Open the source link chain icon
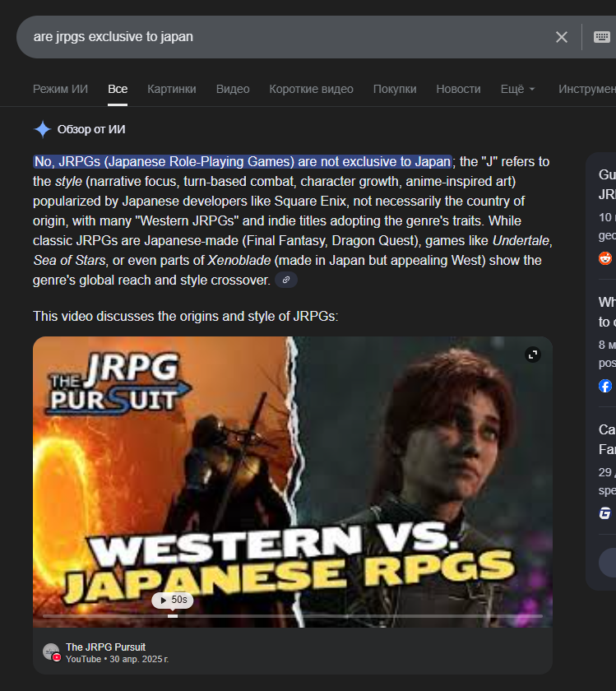616x691 pixels. tap(286, 280)
